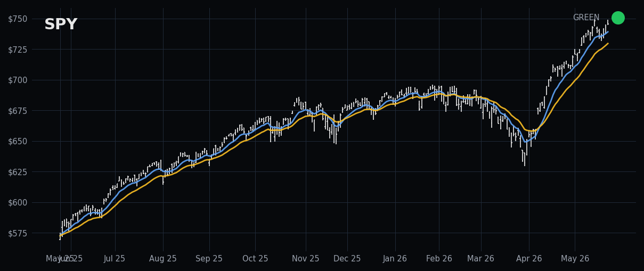Click the Nov 25 date label

306,259
